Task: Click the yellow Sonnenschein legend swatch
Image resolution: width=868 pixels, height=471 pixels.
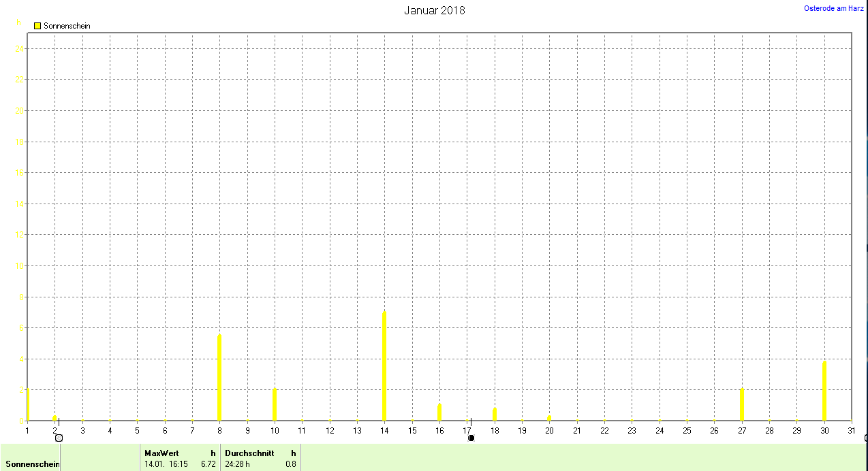Action: click(x=37, y=26)
